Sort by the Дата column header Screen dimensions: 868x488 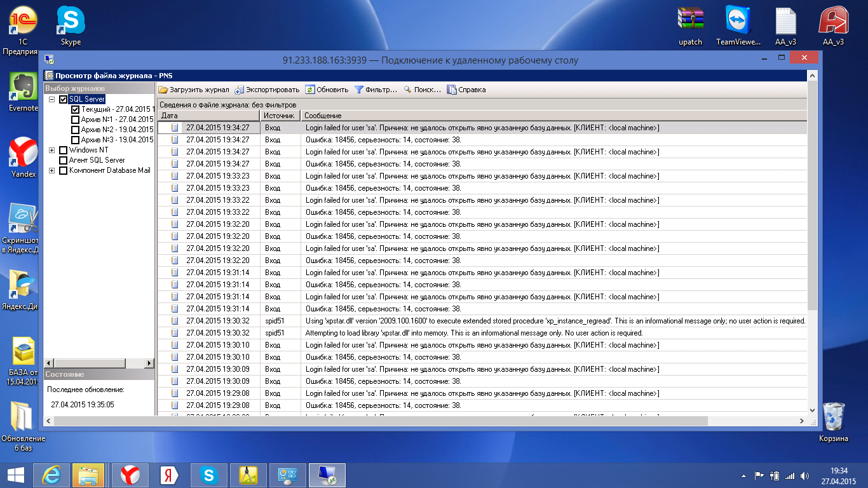point(208,116)
